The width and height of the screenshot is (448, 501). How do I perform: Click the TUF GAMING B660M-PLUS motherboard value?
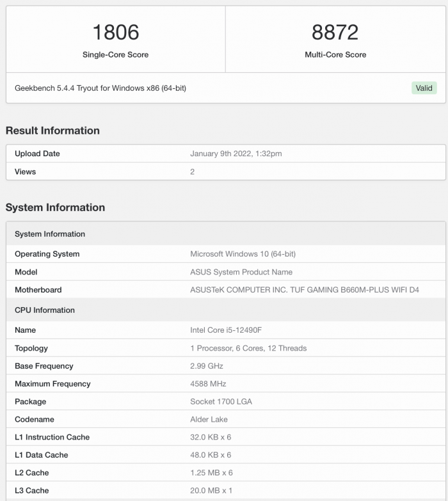pyautogui.click(x=305, y=290)
